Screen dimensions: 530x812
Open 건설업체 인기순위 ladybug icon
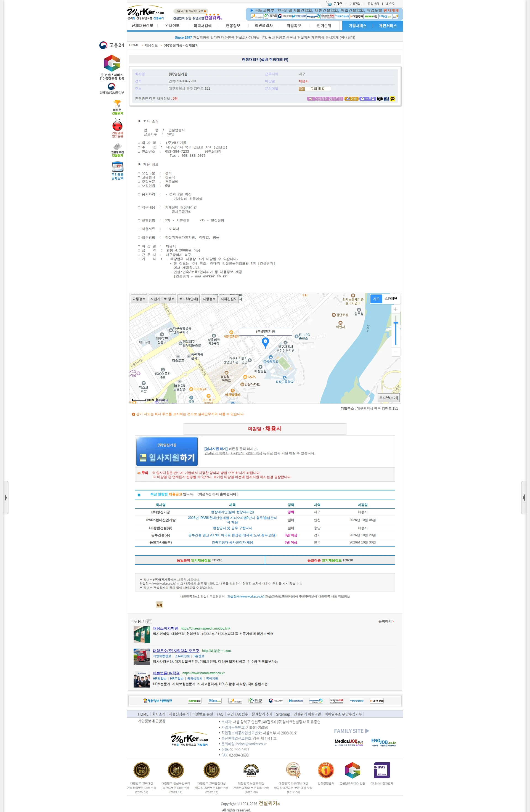coord(117,128)
